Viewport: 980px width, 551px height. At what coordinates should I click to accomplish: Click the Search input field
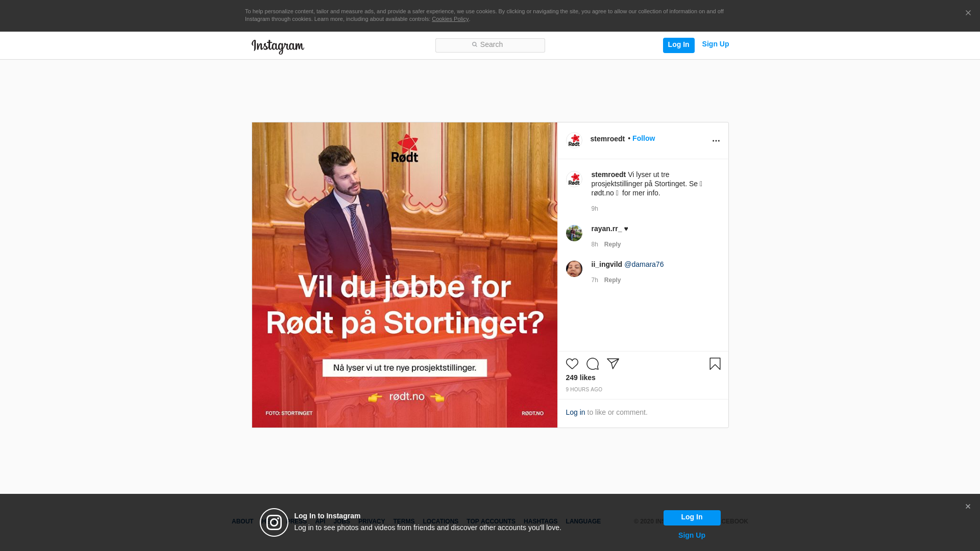[x=490, y=45]
